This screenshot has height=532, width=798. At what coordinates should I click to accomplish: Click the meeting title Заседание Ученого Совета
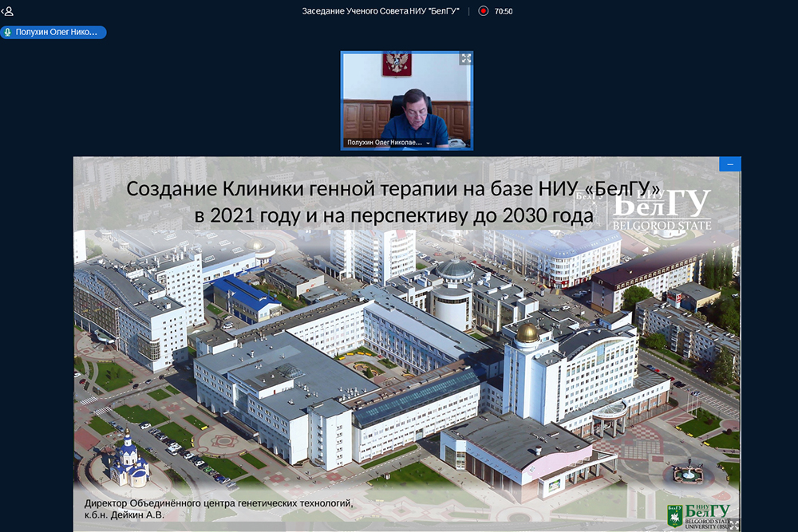pyautogui.click(x=380, y=11)
